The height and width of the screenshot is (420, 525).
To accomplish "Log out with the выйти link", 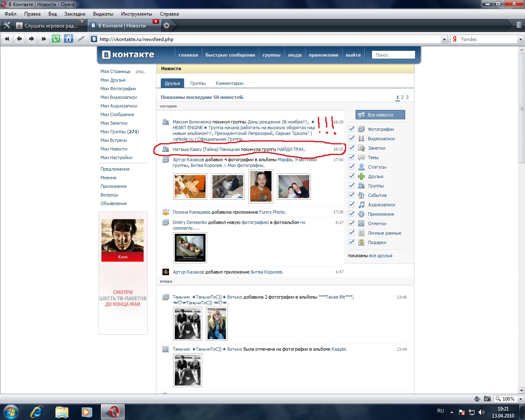I will (x=353, y=55).
